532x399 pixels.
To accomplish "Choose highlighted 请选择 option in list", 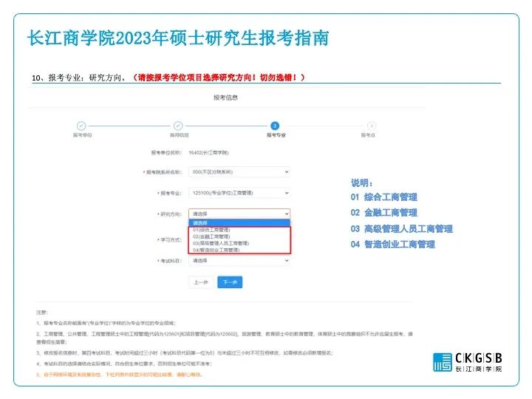I will coord(239,223).
